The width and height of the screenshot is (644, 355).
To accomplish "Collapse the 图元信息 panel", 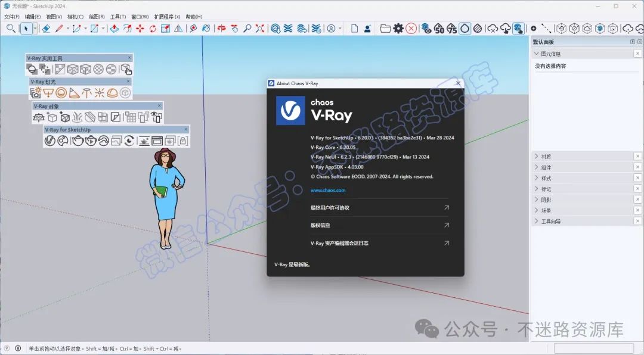I will 537,54.
